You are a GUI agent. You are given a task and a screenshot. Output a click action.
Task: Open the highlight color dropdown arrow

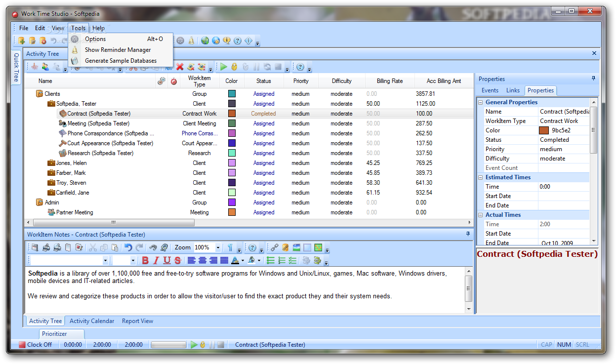point(259,260)
